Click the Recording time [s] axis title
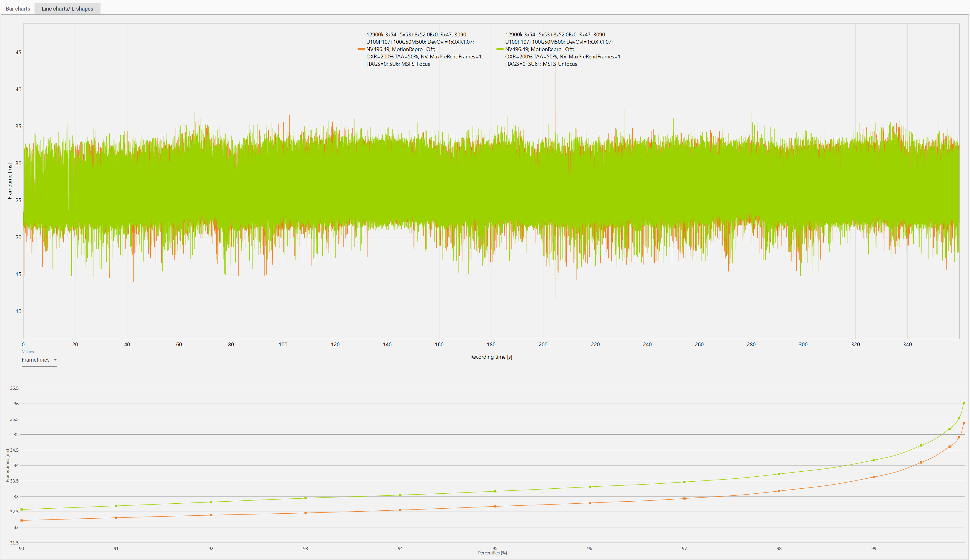 (x=491, y=357)
